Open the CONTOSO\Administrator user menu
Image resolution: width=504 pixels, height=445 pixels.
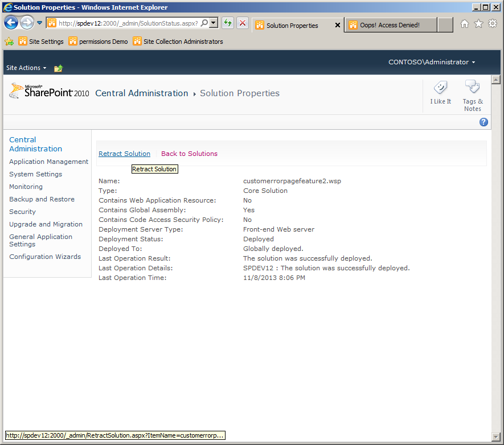pos(432,62)
